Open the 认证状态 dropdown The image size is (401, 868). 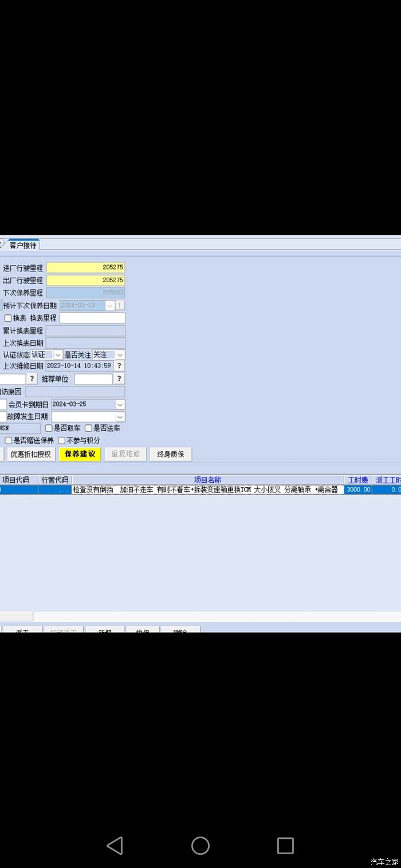click(58, 355)
